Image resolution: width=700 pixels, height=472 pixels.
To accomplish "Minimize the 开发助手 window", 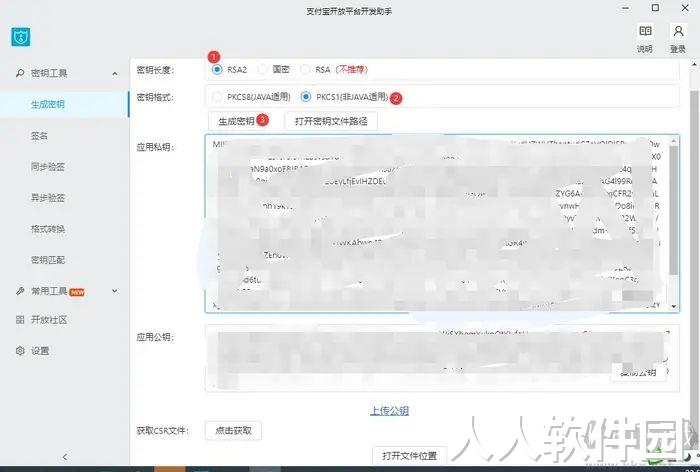I will (x=625, y=8).
